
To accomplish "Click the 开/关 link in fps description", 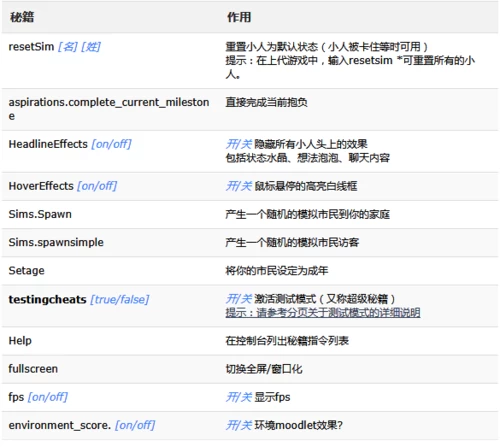I will click(239, 397).
